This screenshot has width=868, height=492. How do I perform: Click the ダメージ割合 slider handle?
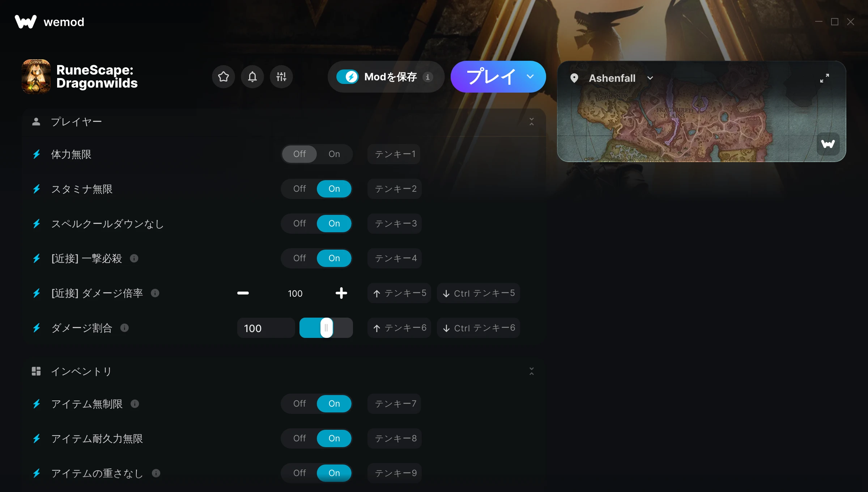(x=326, y=328)
